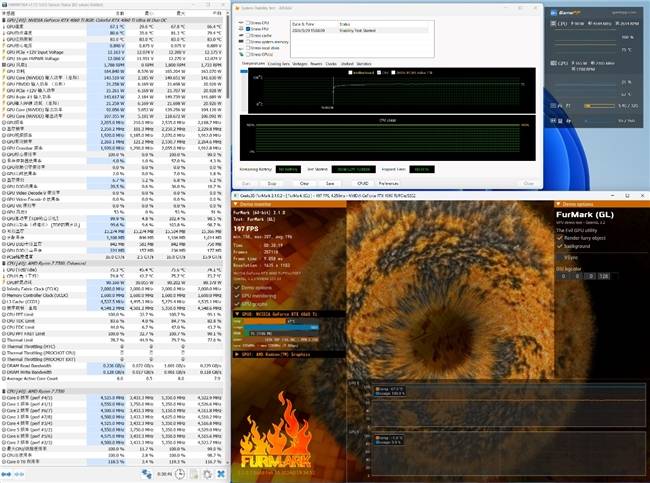The width and height of the screenshot is (650, 483).
Task: Toggle FurMark GPU monitoring checkbox
Action: [x=237, y=296]
